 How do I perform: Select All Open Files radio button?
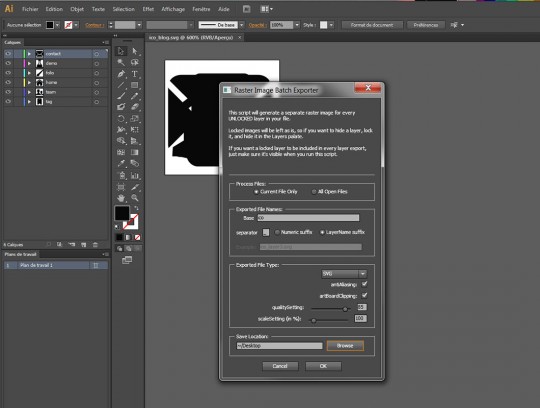(314, 192)
